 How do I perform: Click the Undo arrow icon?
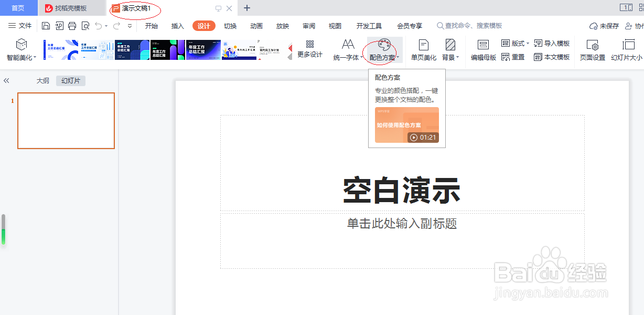98,25
